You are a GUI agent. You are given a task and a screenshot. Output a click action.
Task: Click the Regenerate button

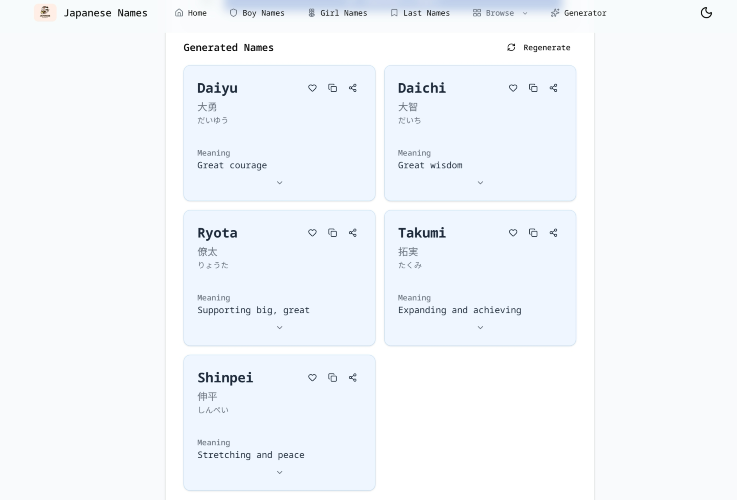[x=539, y=47]
